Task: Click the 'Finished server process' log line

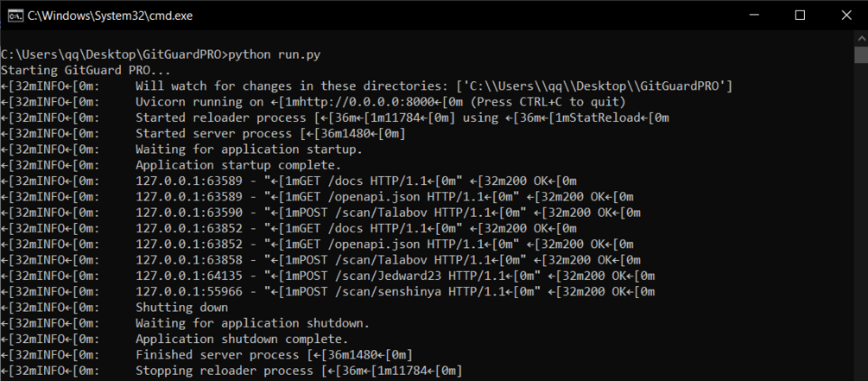Action: click(x=206, y=354)
